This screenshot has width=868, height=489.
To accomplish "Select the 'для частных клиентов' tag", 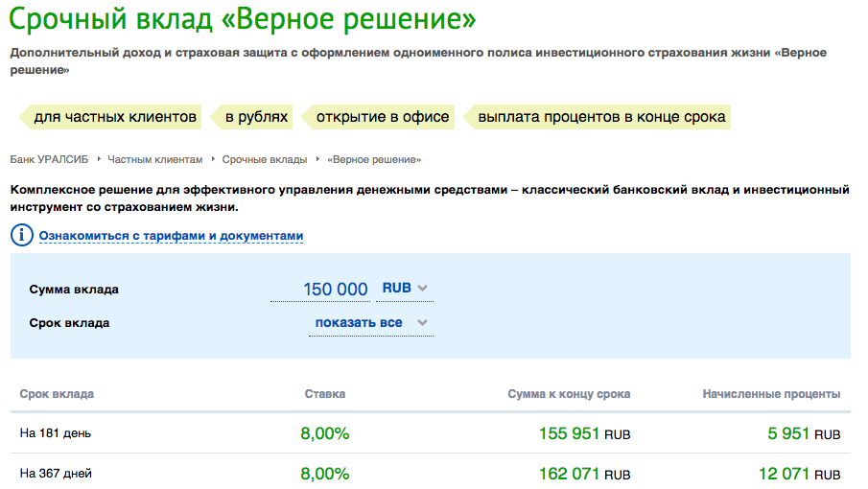I will (110, 117).
